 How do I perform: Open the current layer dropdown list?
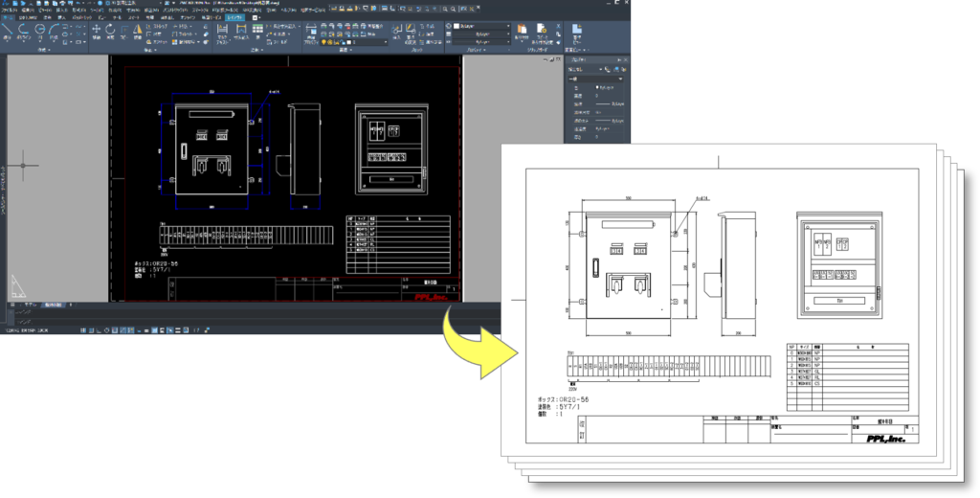354,42
